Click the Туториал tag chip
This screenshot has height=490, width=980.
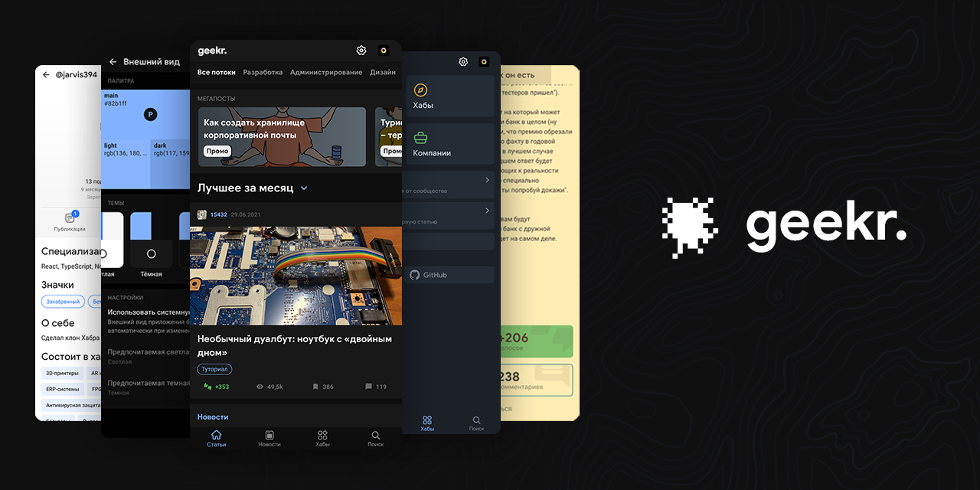point(214,369)
